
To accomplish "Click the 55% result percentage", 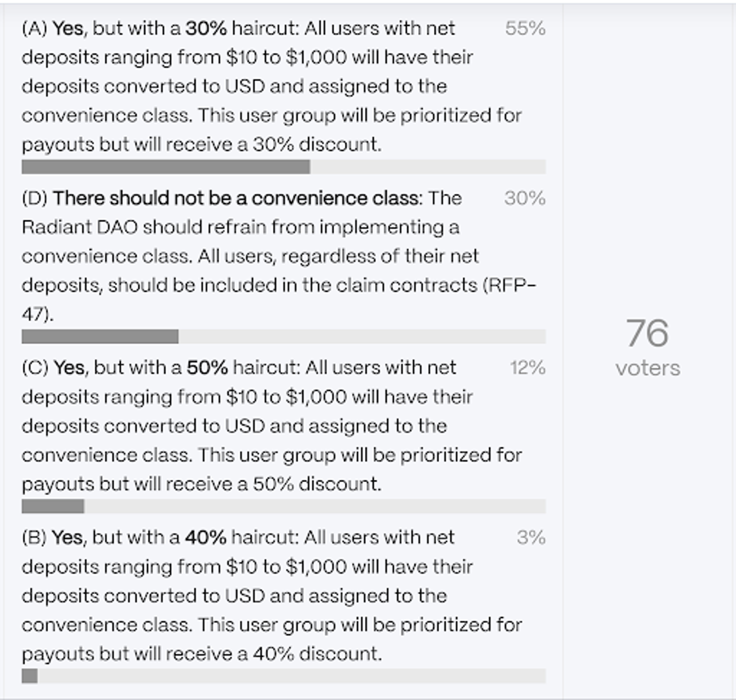I will click(525, 28).
